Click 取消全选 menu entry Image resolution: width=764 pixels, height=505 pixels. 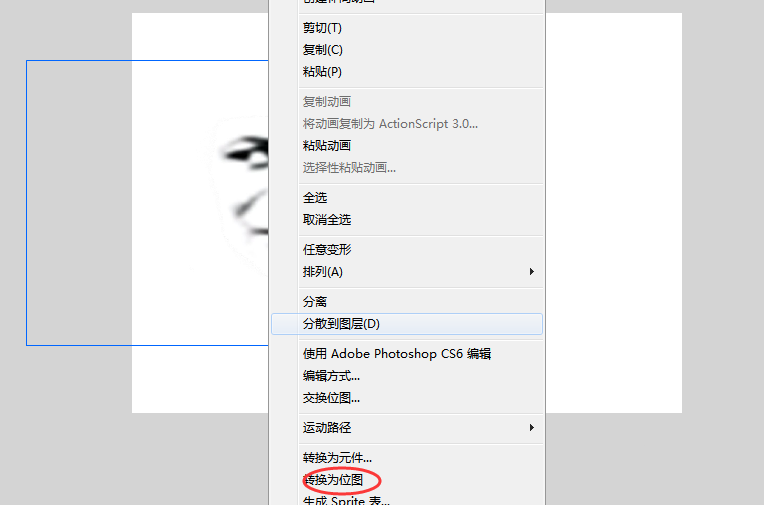(407, 220)
